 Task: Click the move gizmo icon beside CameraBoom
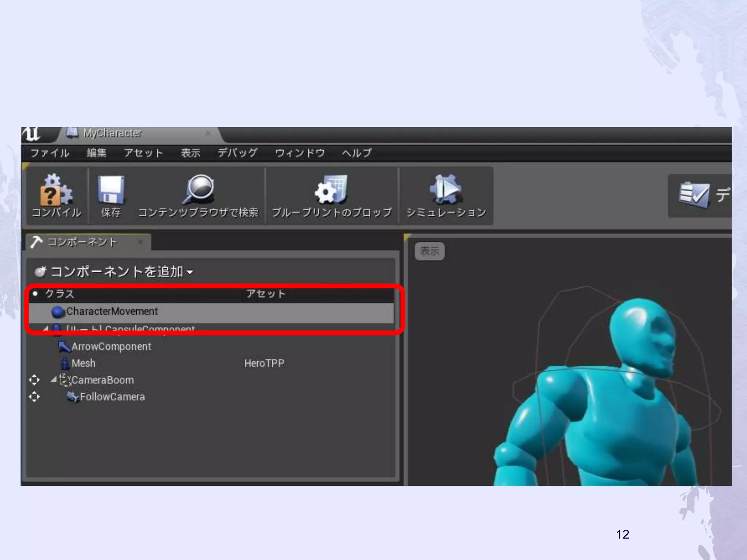pyautogui.click(x=34, y=380)
